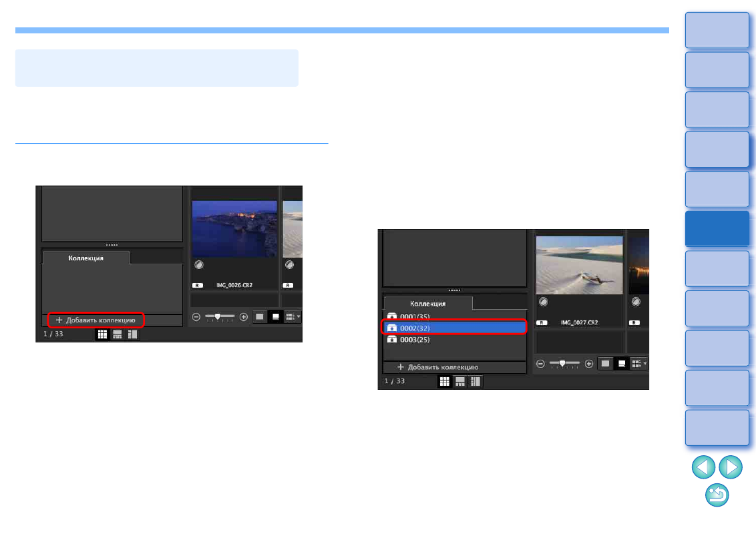Select plain thumbnail display icon in IMG_0027 screenshot
Image resolution: width=756 pixels, height=534 pixels.
[x=605, y=364]
